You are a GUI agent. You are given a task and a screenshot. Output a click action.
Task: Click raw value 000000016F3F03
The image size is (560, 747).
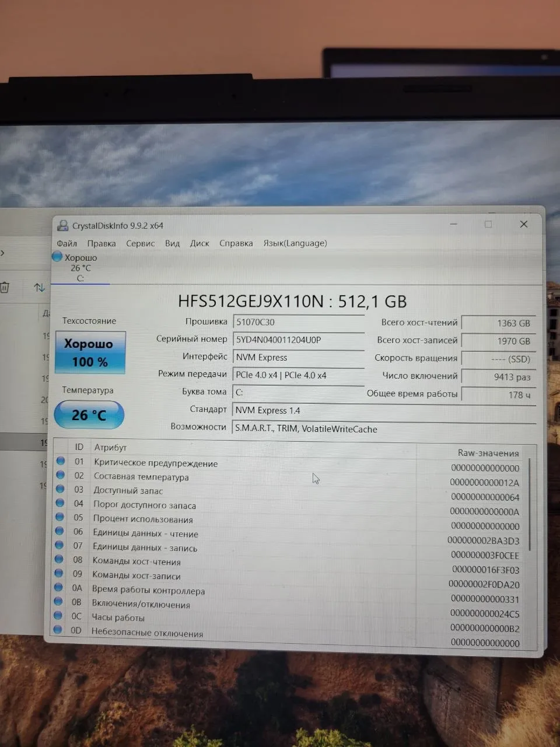click(485, 570)
